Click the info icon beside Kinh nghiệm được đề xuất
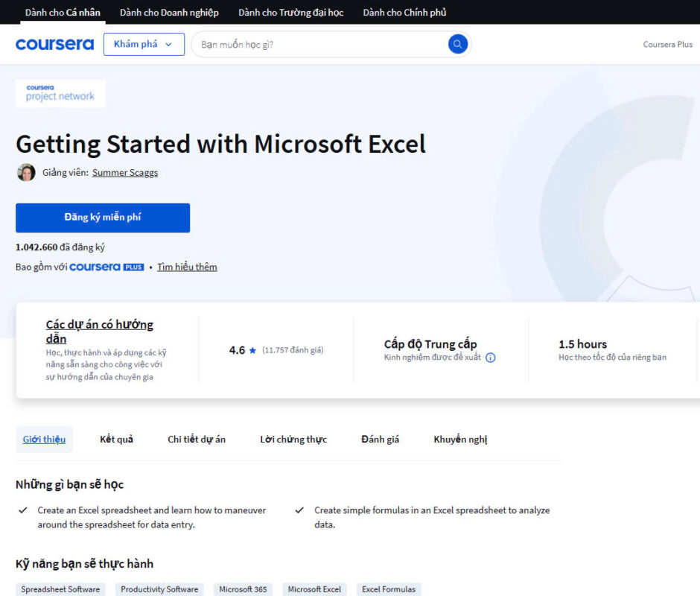This screenshot has width=700, height=596. [x=490, y=358]
